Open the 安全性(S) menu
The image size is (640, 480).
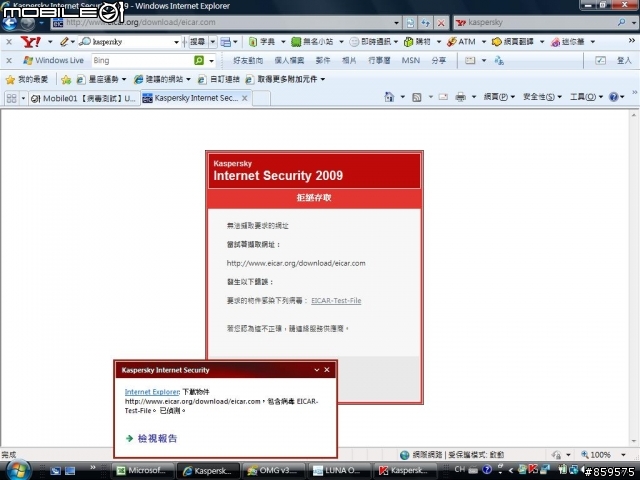(542, 97)
